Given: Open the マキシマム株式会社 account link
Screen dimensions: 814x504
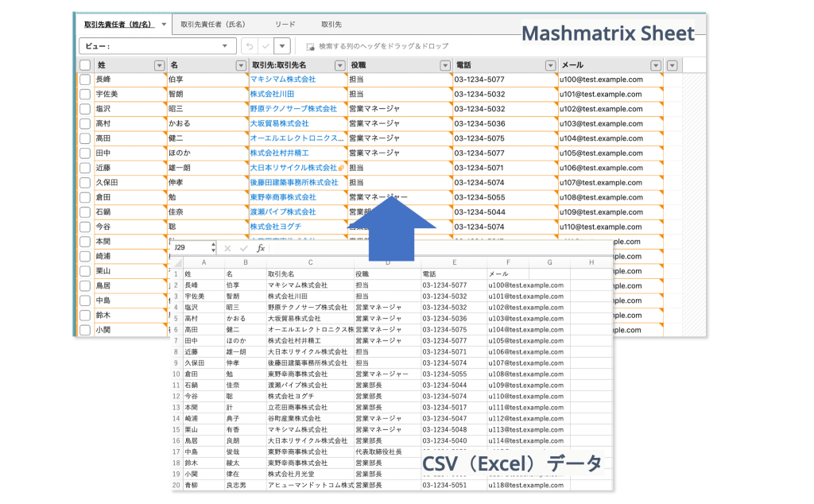Looking at the screenshot, I should click(x=283, y=79).
